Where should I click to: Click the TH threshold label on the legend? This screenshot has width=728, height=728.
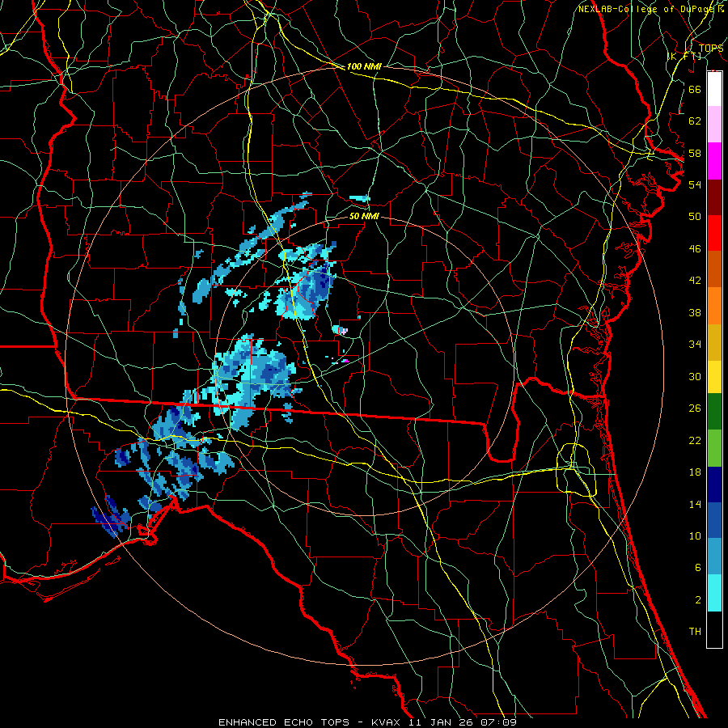(695, 632)
